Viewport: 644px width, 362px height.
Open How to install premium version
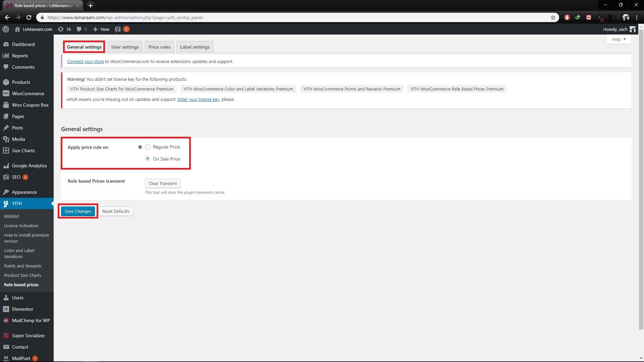[x=27, y=238]
